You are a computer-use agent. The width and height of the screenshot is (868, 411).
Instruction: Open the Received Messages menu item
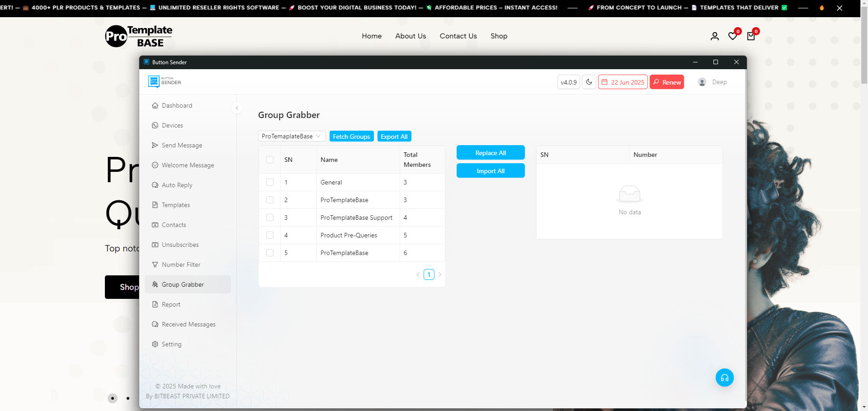click(x=188, y=324)
